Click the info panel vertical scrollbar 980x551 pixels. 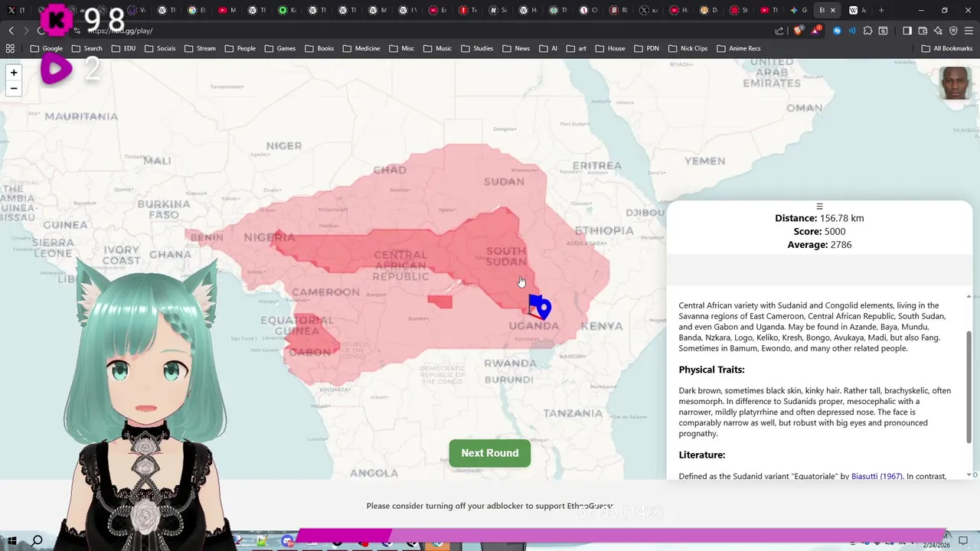pyautogui.click(x=969, y=386)
